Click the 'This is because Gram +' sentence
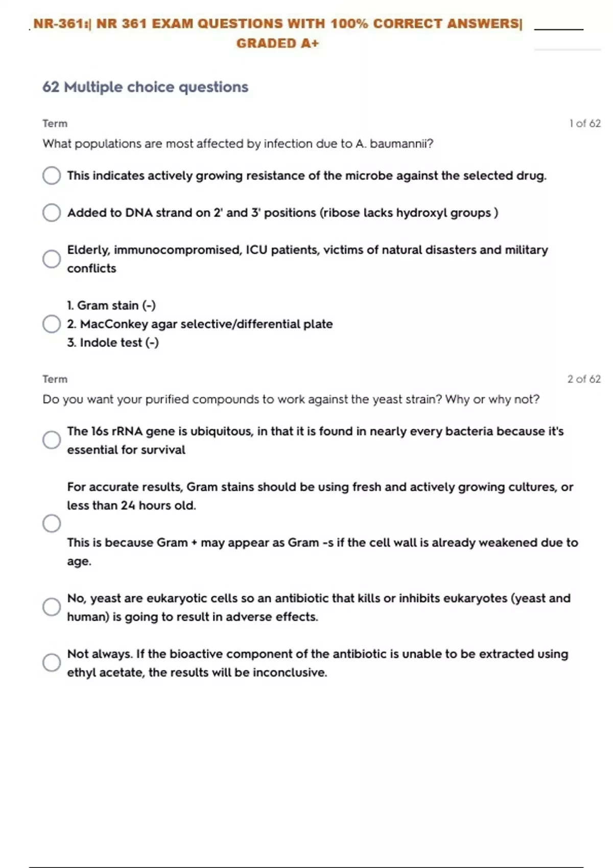613x868 pixels. (x=322, y=543)
